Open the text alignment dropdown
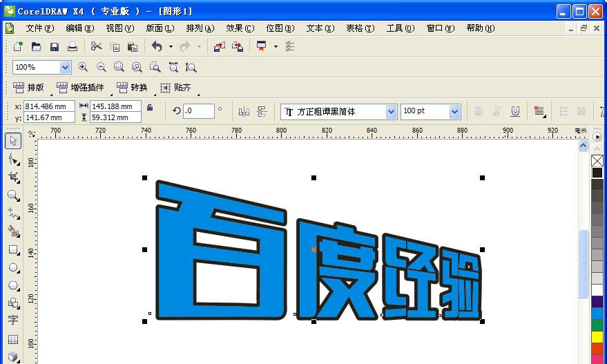Image resolution: width=607 pixels, height=364 pixels. [x=539, y=111]
